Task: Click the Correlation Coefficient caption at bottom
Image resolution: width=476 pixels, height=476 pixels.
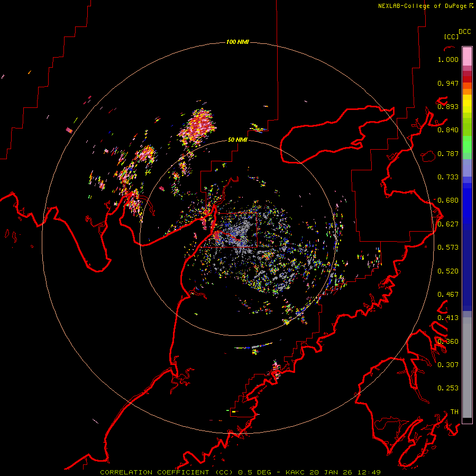Action: [x=241, y=472]
